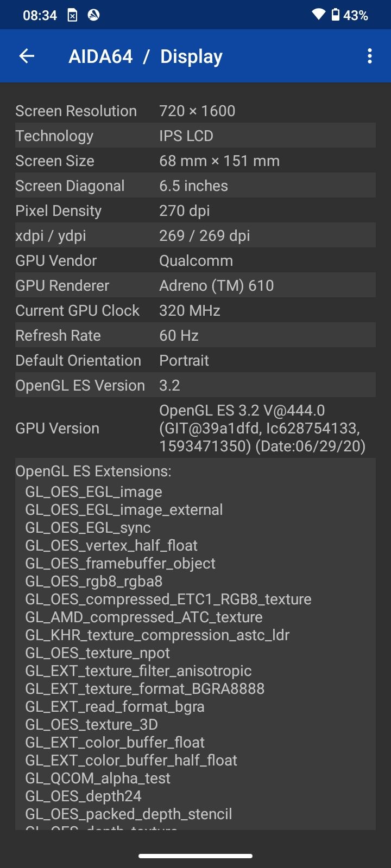The image size is (391, 868).
Task: Tap the 08:34 clock in status bar
Action: (40, 15)
